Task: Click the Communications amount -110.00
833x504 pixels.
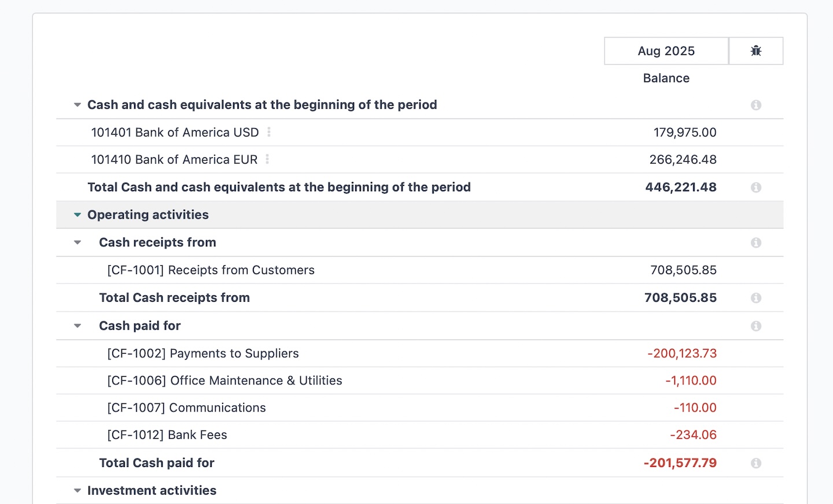Action: [x=695, y=407]
